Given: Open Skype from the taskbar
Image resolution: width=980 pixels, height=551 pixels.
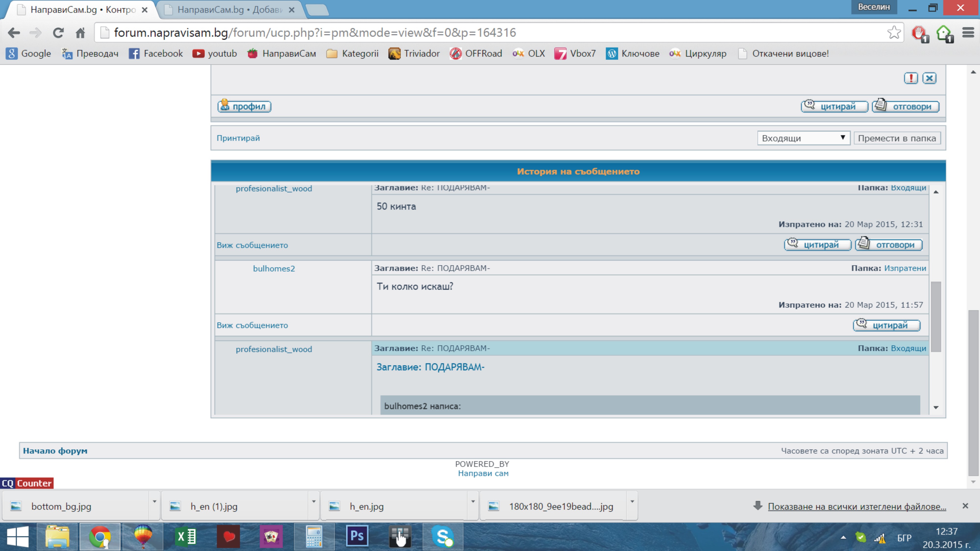Looking at the screenshot, I should 442,536.
